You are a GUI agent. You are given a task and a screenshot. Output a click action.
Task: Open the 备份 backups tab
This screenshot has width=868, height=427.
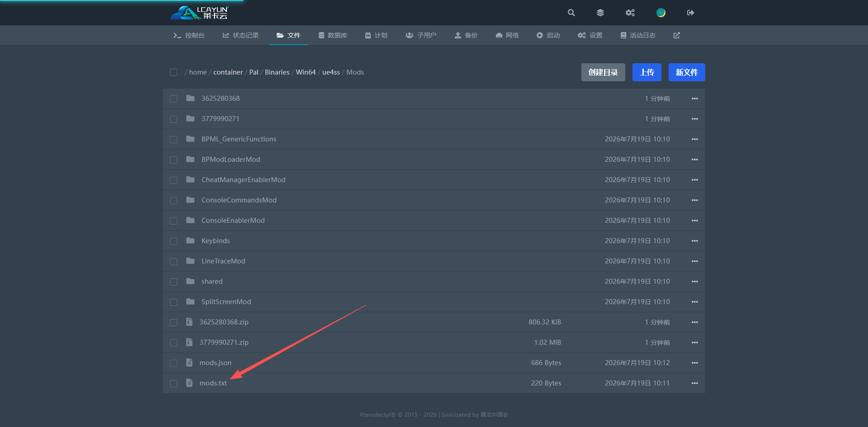[466, 35]
